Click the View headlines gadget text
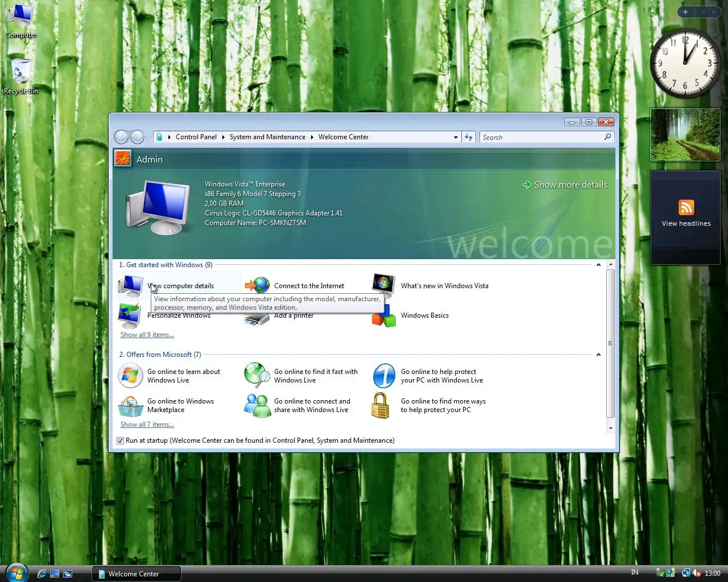Screen dimensions: 728x582 click(x=686, y=223)
